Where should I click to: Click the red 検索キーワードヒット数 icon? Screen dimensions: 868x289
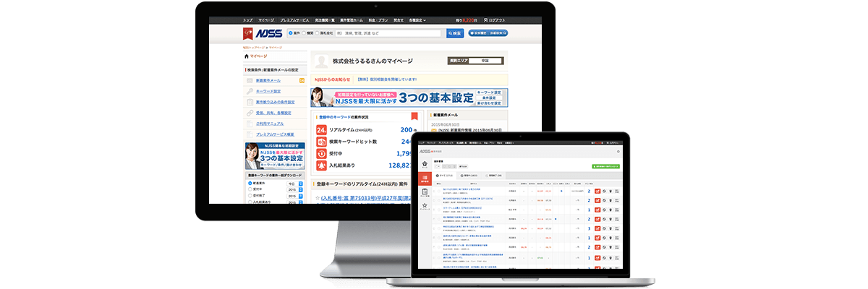[322, 142]
